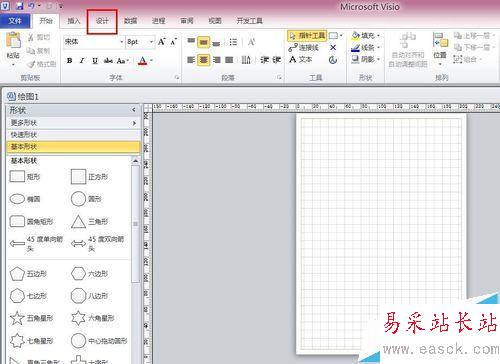The height and width of the screenshot is (364, 500).
Task: Toggle Bold text formatting
Action: click(x=69, y=61)
